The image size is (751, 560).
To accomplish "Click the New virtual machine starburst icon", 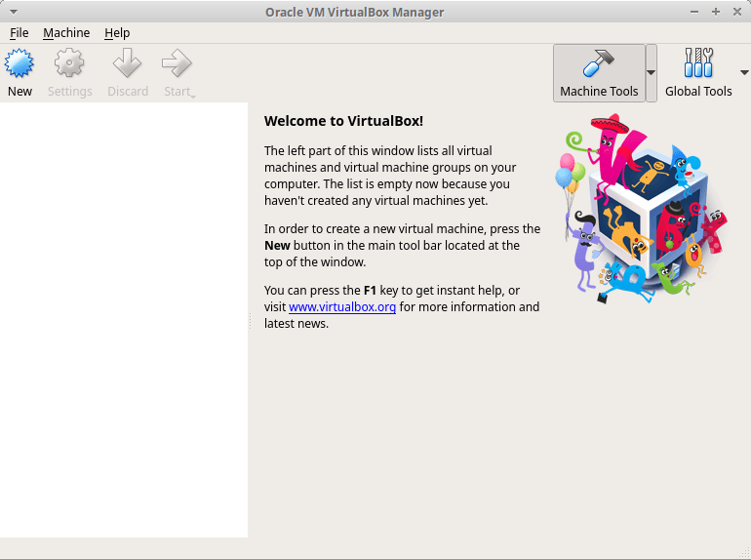I will click(x=20, y=62).
